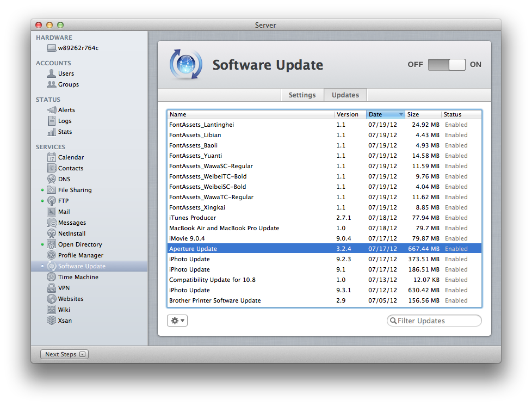Select MacBook Air and MacBook Pro Update row
The height and width of the screenshot is (406, 532).
[324, 228]
